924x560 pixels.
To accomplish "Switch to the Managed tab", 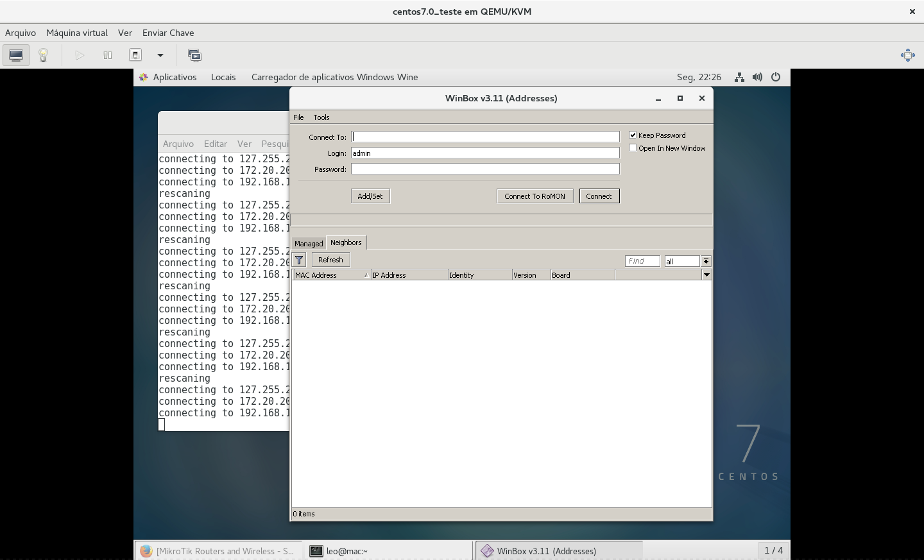I will pos(309,244).
